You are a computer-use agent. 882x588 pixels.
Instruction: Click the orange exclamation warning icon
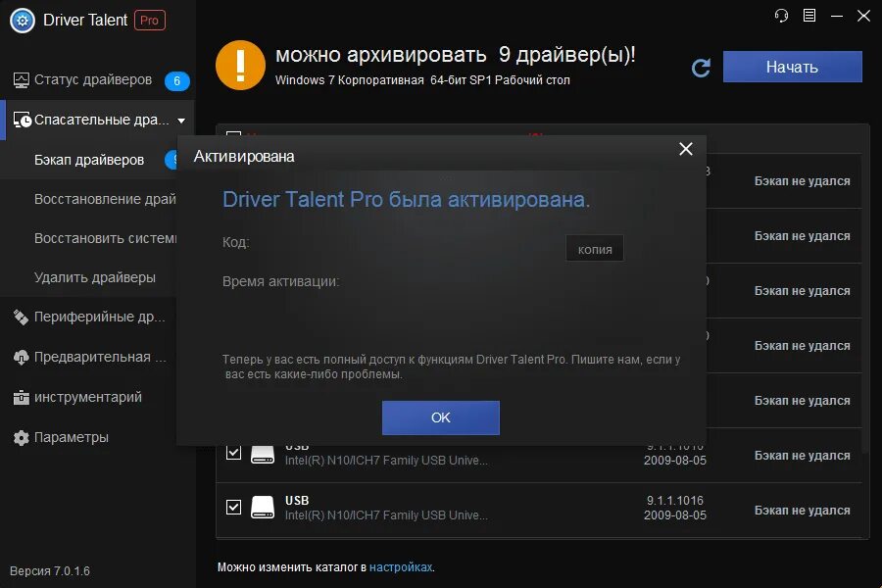(x=240, y=66)
